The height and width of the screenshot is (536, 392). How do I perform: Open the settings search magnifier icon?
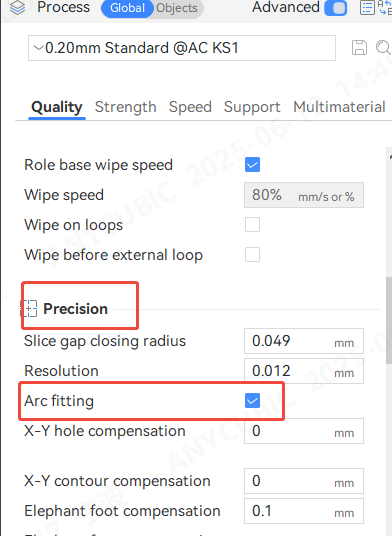pos(383,48)
